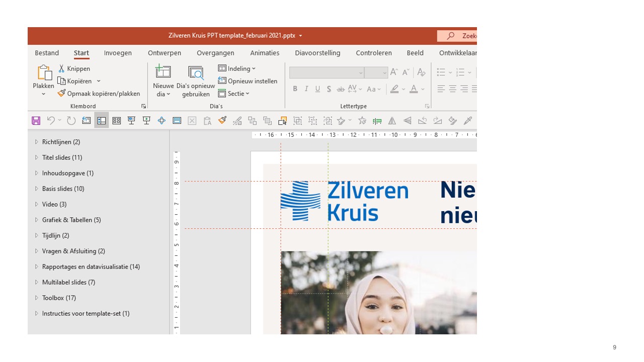Viewport: 644px width, 362px height.
Task: Toggle Strikethrough formatting
Action: pyautogui.click(x=341, y=89)
